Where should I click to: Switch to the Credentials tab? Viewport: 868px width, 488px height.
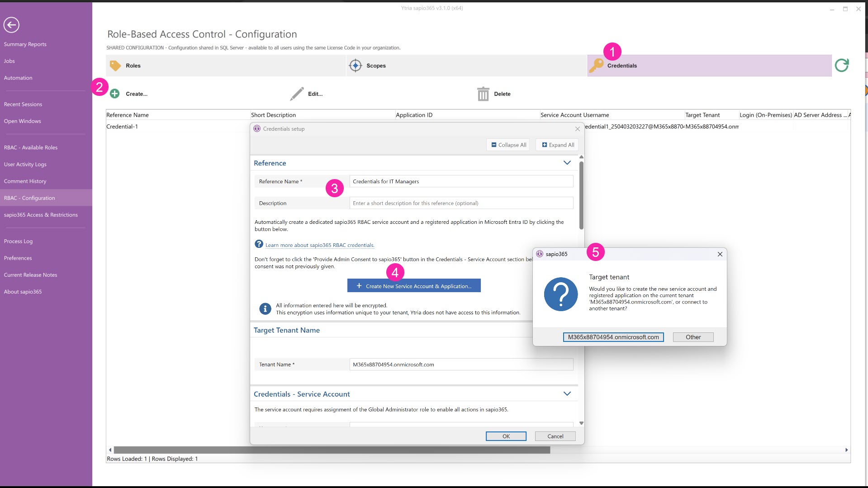(x=621, y=66)
